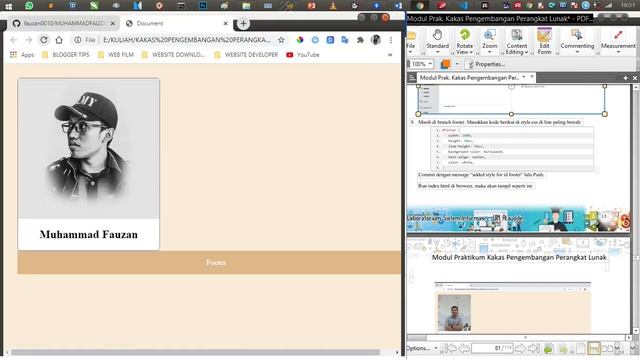Click the Chrome back arrow
The width and height of the screenshot is (640, 360).
pyautogui.click(x=14, y=40)
